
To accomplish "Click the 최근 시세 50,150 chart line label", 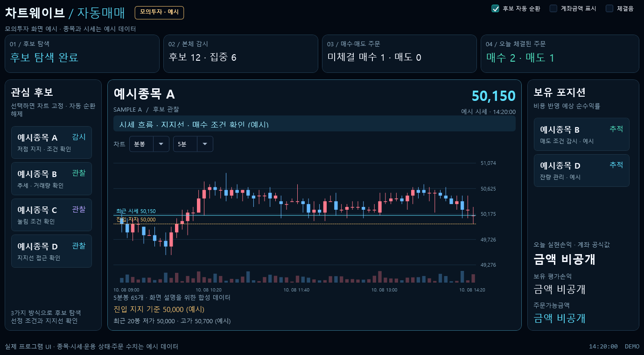I will point(136,211).
